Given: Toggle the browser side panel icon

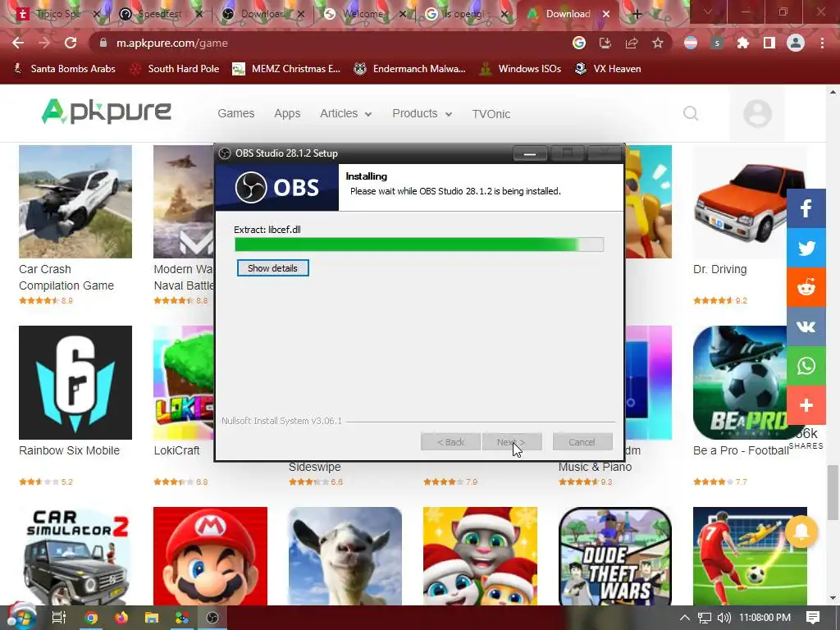Looking at the screenshot, I should tap(769, 43).
